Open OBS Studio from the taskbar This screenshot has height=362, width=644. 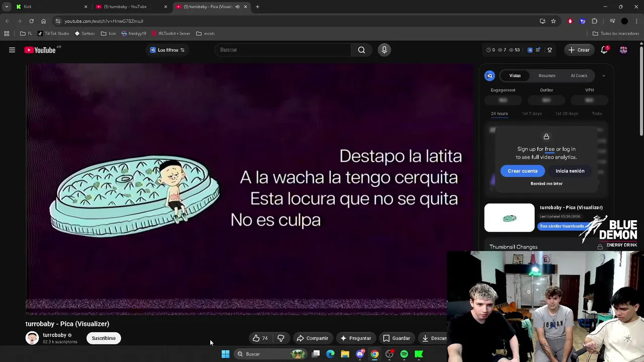point(389,354)
